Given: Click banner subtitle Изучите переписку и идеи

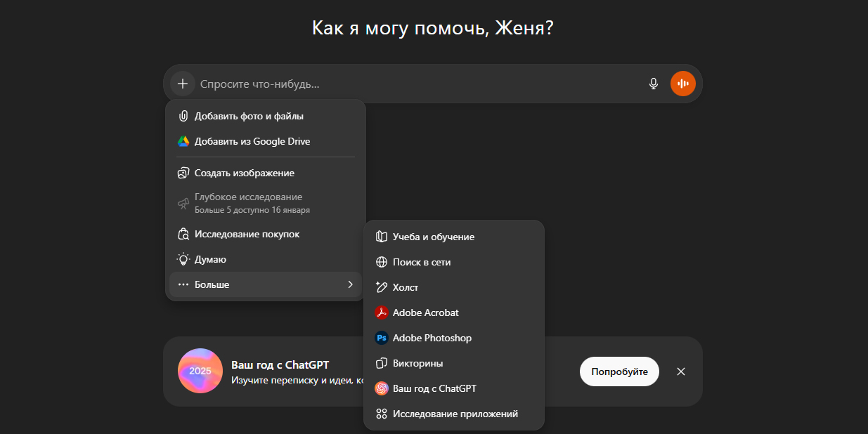Looking at the screenshot, I should click(297, 381).
